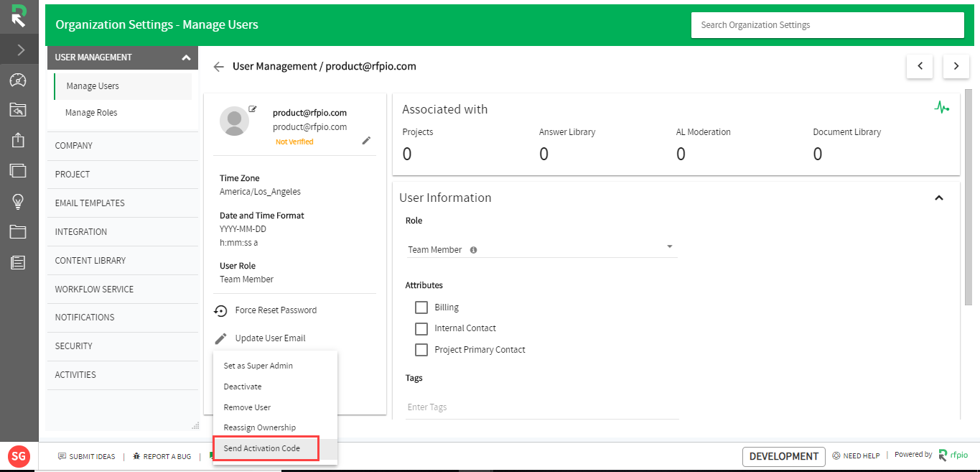This screenshot has width=980, height=472.
Task: Click the Force Reset Password link
Action: tap(276, 310)
